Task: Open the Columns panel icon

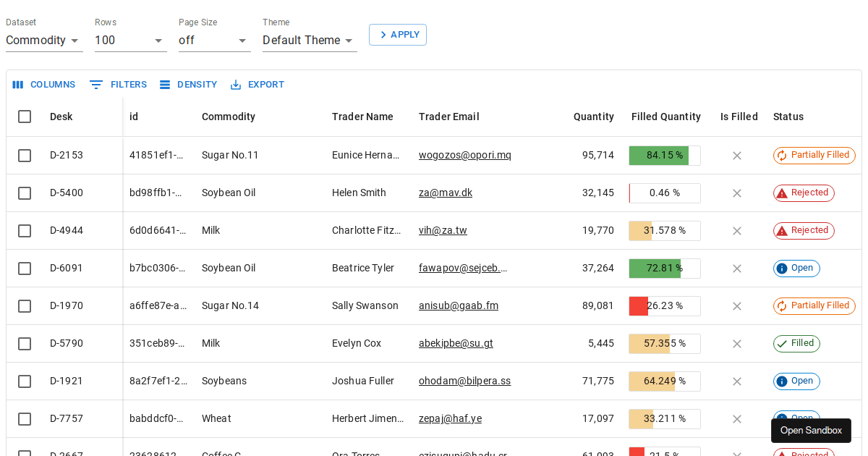Action: [x=18, y=85]
